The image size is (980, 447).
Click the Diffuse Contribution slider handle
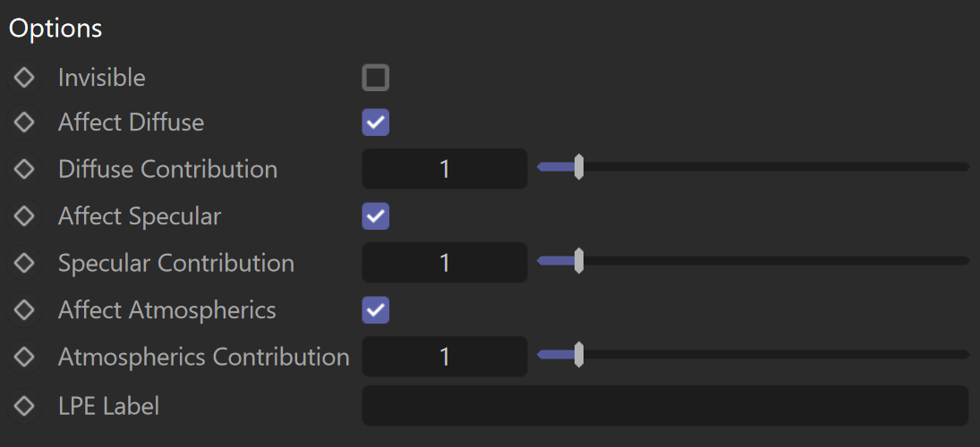click(579, 166)
